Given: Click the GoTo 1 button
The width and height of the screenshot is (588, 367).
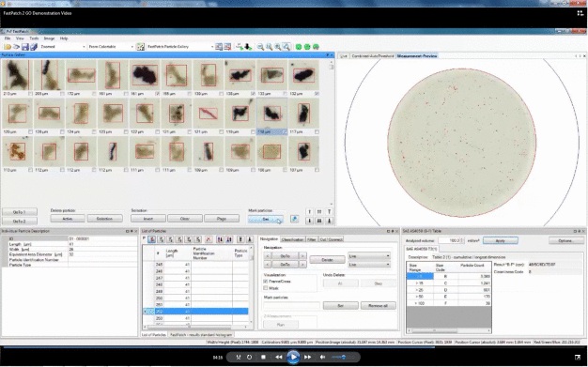Looking at the screenshot, I should pos(20,212).
